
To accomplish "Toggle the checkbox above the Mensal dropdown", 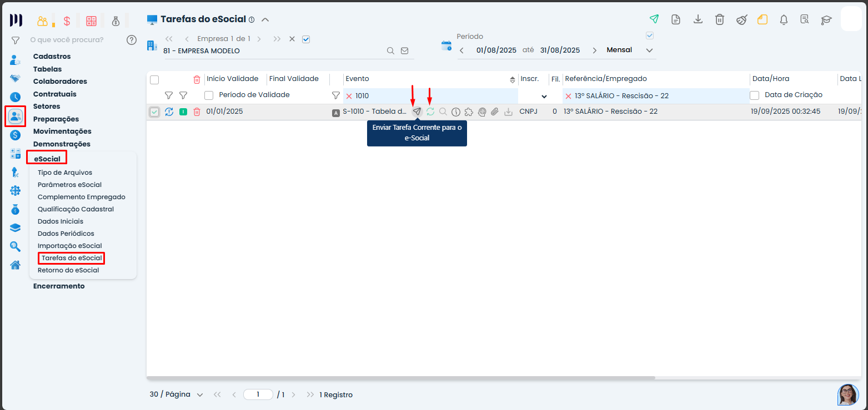I will (x=650, y=36).
